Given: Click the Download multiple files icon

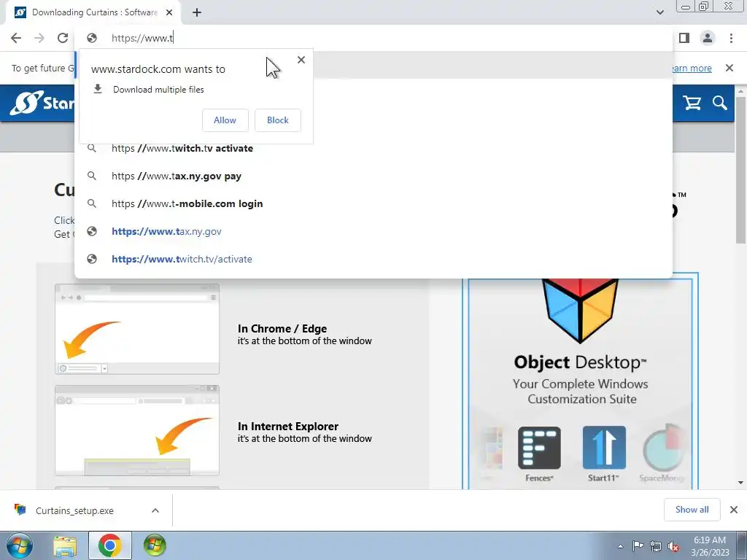Looking at the screenshot, I should (98, 89).
